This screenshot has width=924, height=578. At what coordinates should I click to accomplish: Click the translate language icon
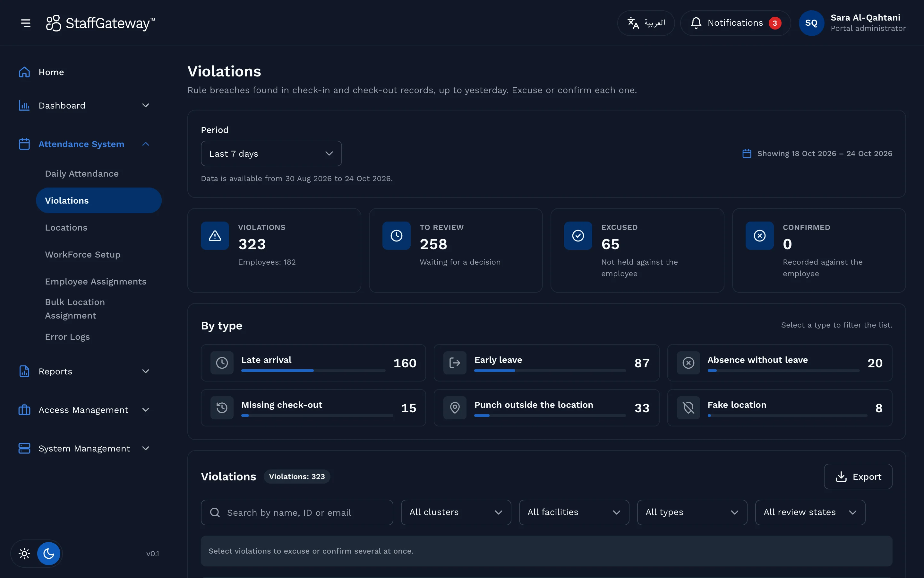(x=633, y=23)
